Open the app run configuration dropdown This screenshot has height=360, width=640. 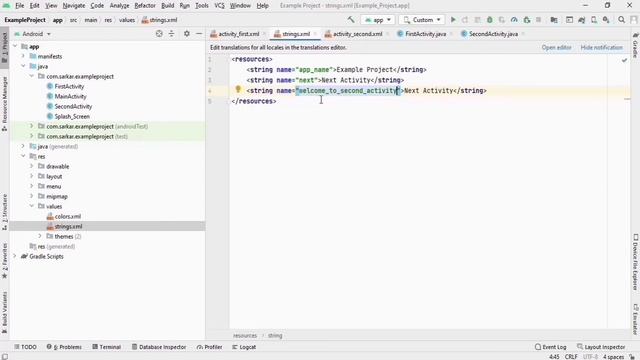378,20
